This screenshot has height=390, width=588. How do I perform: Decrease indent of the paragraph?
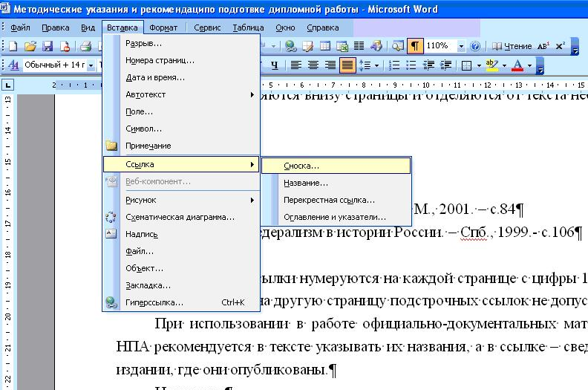pyautogui.click(x=428, y=65)
